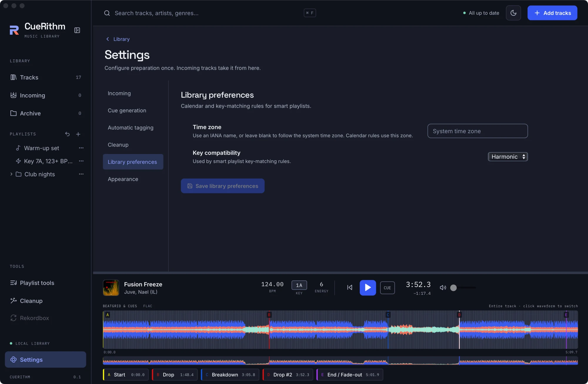Open the Rekordbox sync tool

pos(46,318)
